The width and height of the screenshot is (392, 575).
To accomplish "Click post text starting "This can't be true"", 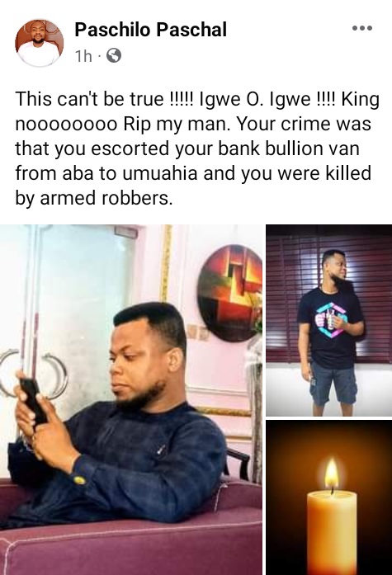I will (197, 148).
